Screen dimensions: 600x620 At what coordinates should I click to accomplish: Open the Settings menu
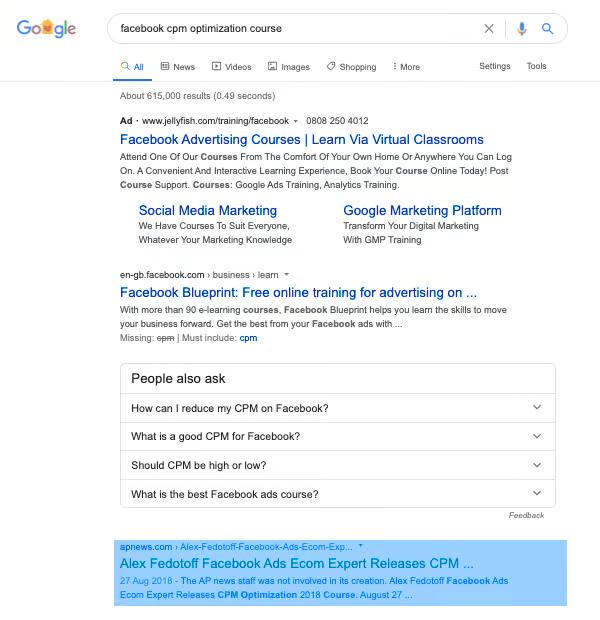pos(495,66)
